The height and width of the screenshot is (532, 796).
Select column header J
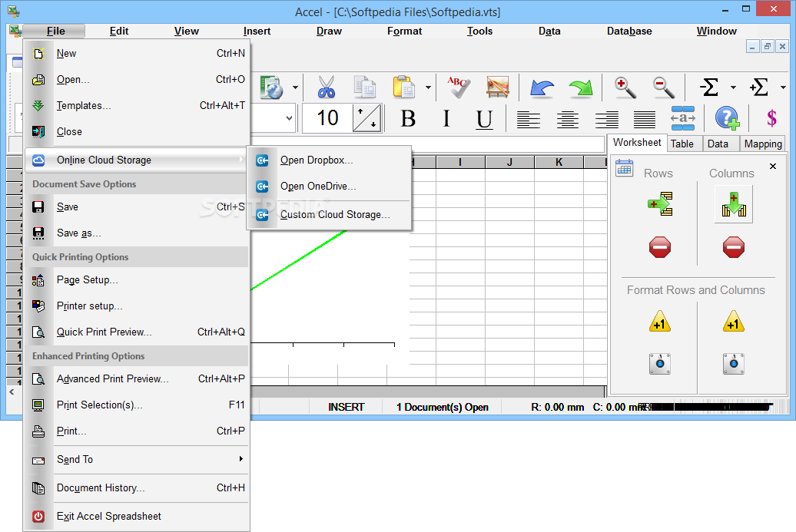(x=509, y=162)
